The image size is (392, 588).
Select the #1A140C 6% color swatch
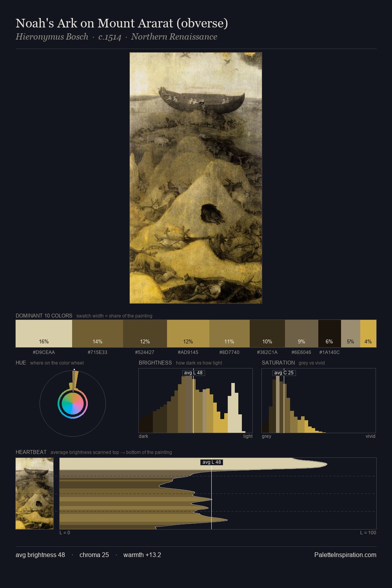coord(330,334)
